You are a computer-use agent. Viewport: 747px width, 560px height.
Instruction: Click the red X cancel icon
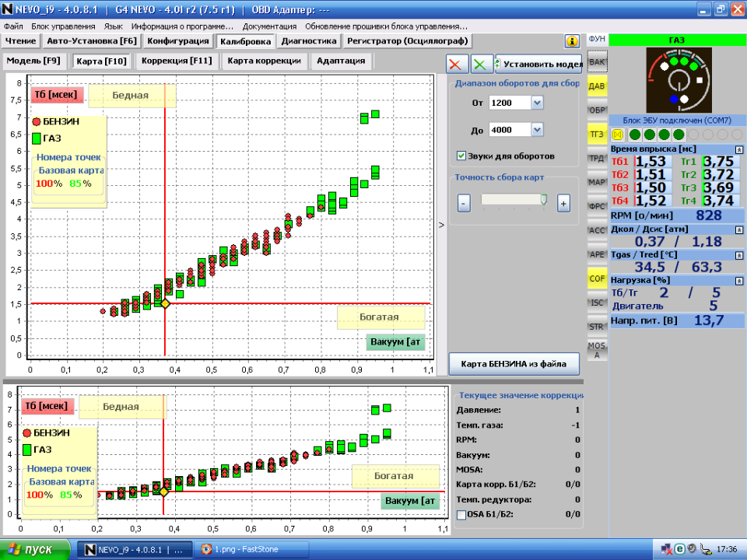point(458,65)
